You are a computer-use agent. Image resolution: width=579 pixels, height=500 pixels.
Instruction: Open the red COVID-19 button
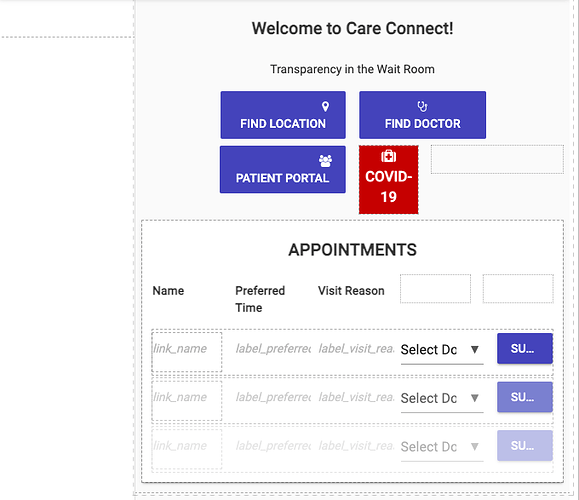(x=388, y=179)
